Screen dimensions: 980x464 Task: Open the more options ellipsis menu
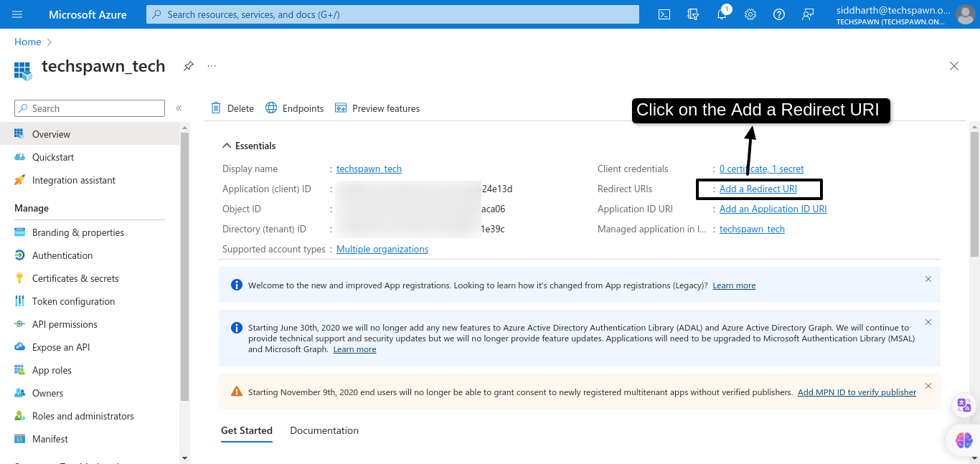point(212,66)
